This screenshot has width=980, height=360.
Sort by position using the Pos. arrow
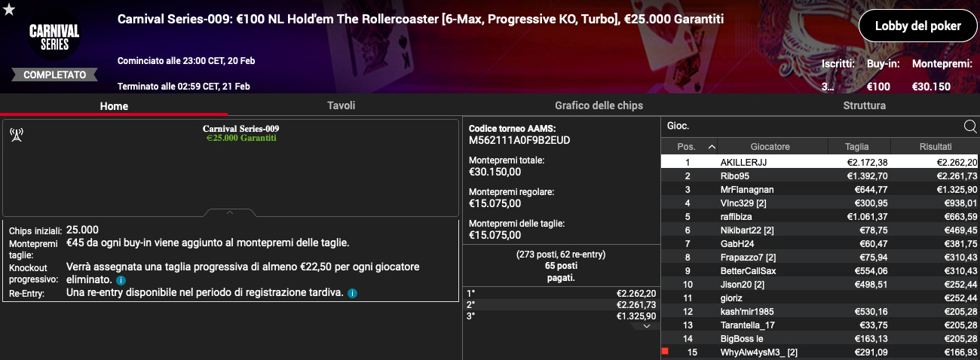(x=712, y=147)
